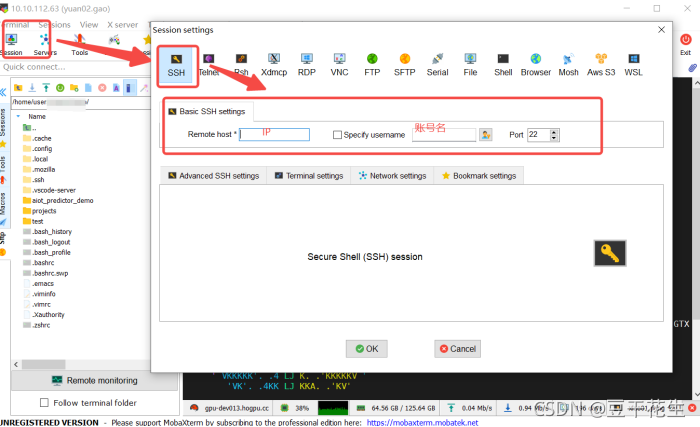
Task: Select the FTP session type
Action: [372, 65]
